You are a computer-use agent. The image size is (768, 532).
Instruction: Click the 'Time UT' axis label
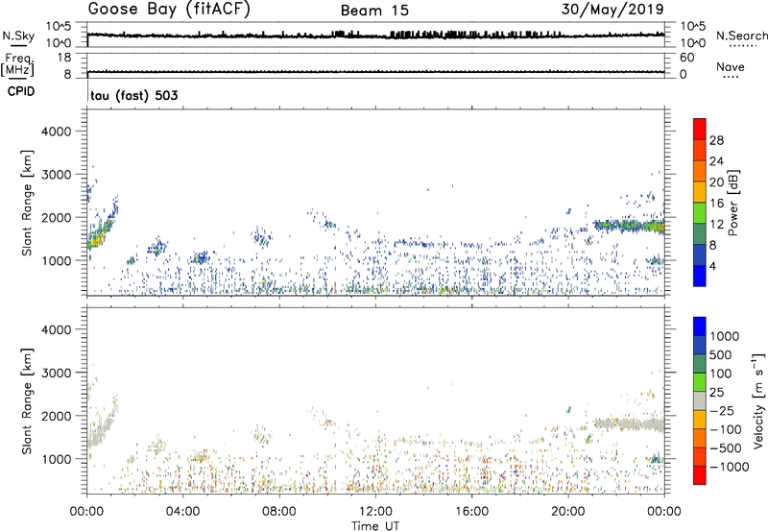point(375,526)
